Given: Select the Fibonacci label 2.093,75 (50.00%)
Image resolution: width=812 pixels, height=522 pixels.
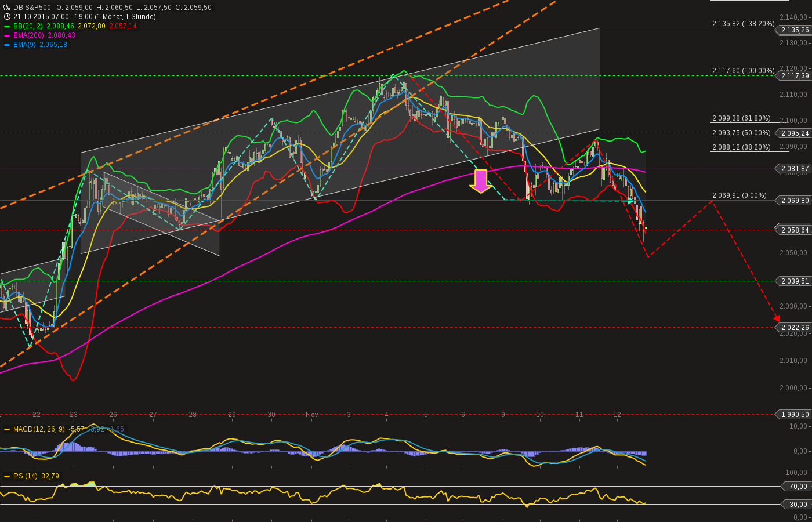Looking at the screenshot, I should pyautogui.click(x=742, y=133).
